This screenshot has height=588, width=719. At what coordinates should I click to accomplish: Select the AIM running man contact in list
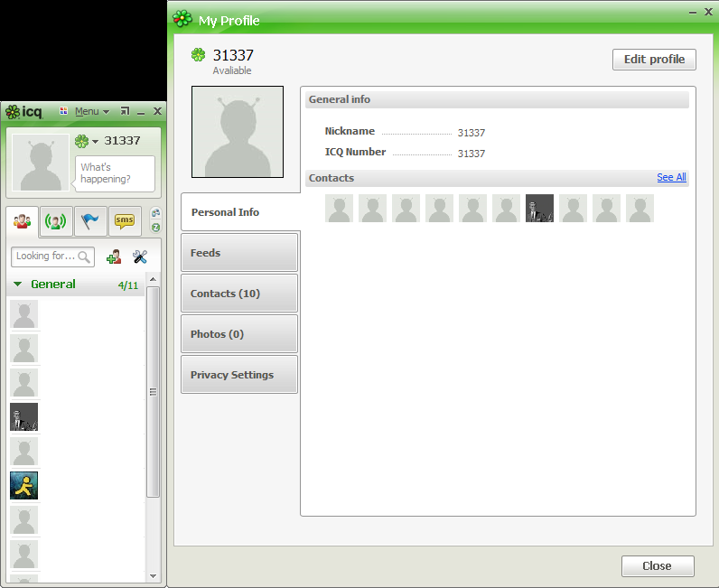(23, 485)
